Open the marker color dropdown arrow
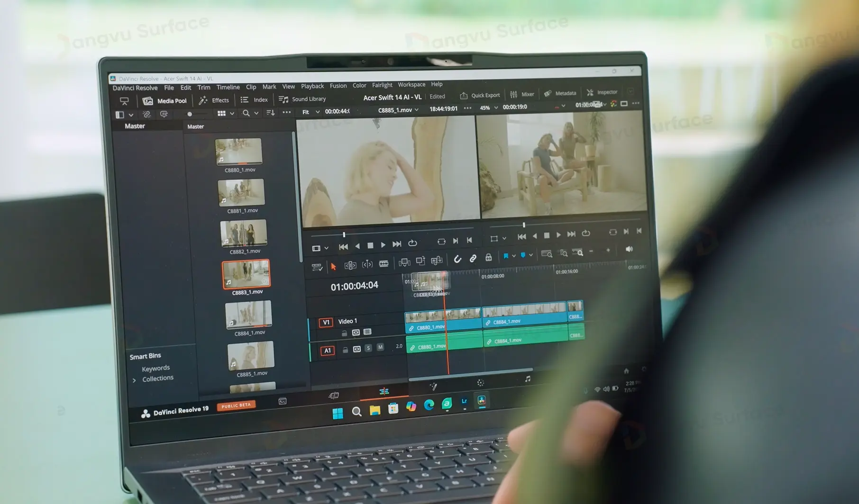Image resolution: width=859 pixels, height=504 pixels. tap(531, 255)
